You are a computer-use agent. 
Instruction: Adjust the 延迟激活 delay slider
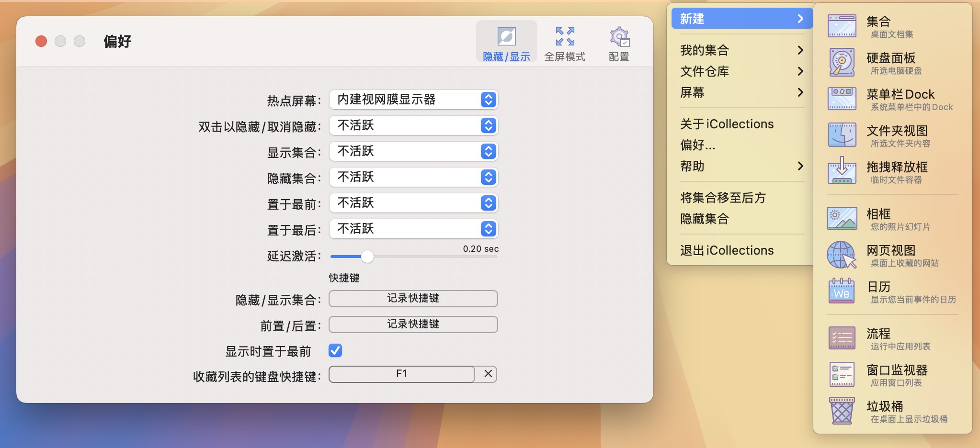point(367,257)
